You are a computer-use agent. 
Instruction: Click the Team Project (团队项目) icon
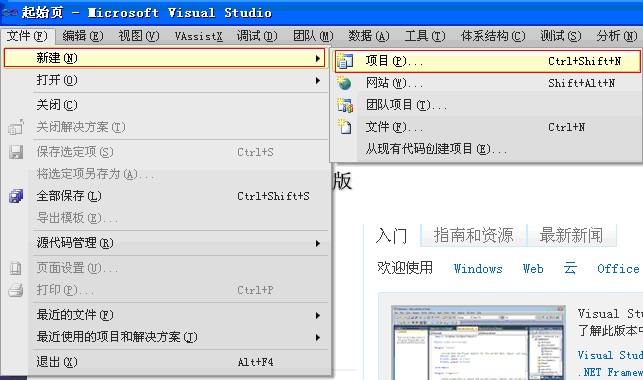point(345,105)
